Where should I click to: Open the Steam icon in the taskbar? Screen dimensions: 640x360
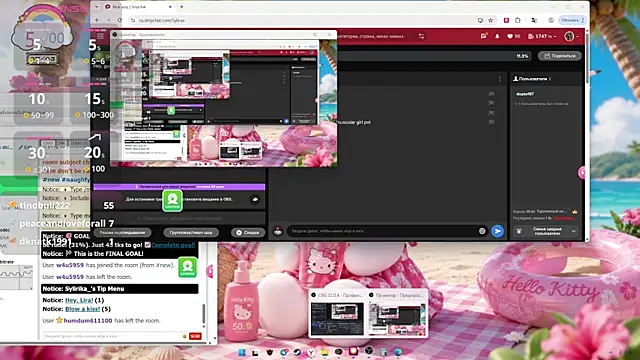coord(297,352)
